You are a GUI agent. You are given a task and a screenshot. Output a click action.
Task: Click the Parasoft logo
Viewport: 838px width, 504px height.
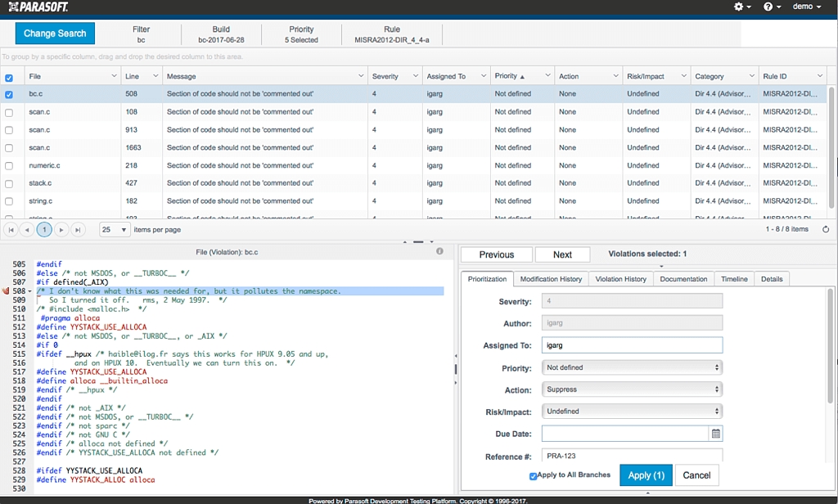[x=38, y=7]
